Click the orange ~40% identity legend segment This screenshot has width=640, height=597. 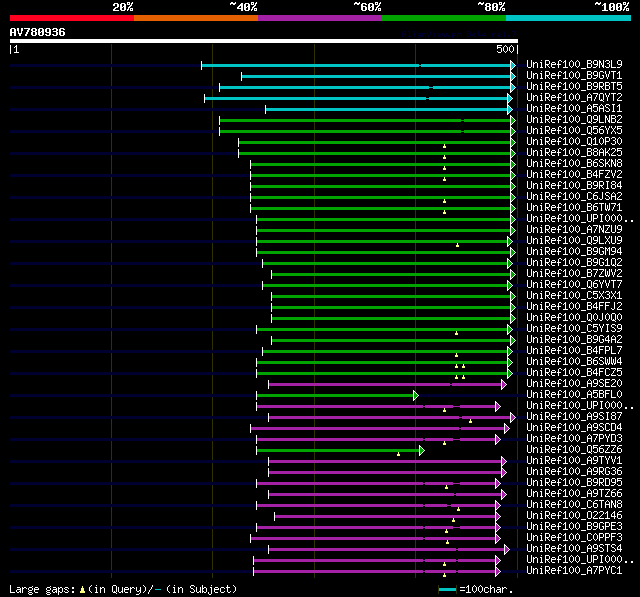[x=196, y=18]
